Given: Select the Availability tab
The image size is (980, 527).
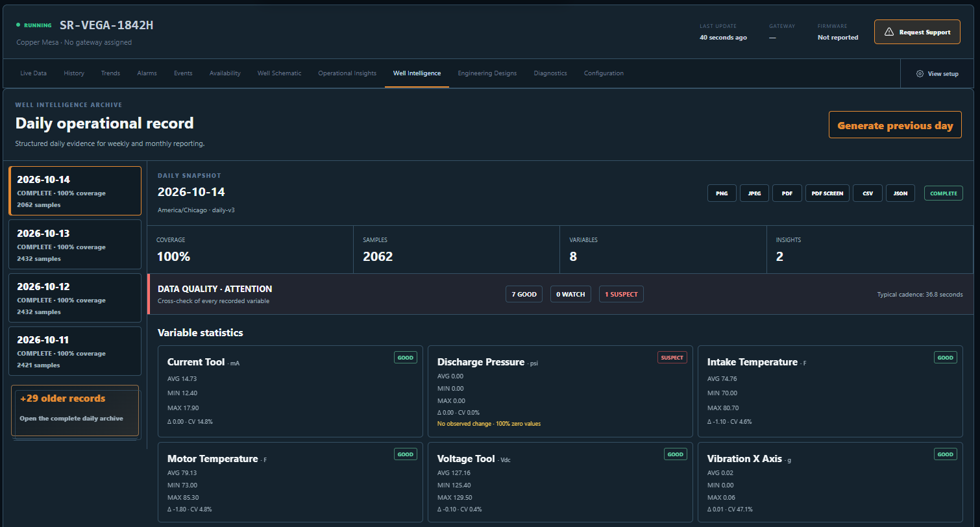Looking at the screenshot, I should coord(225,73).
